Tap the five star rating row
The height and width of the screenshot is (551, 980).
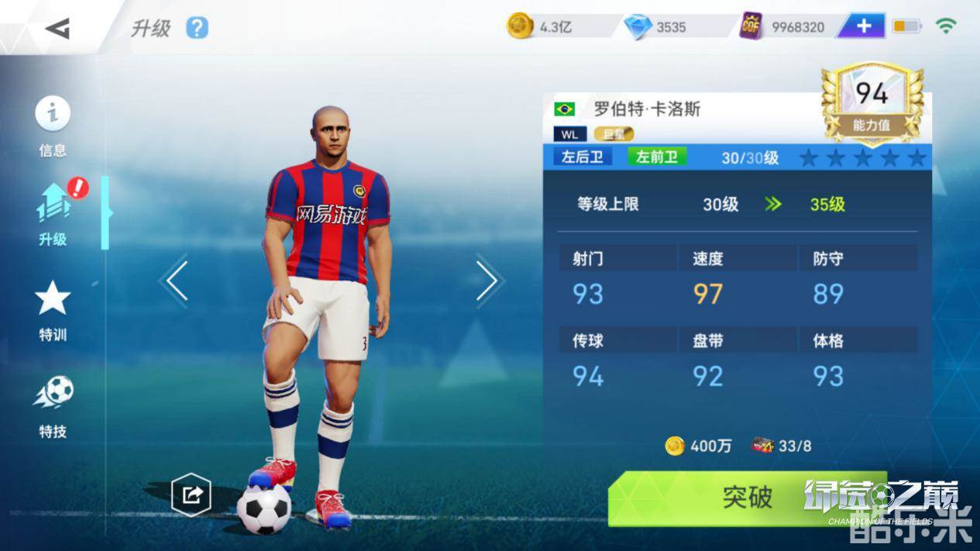point(862,159)
